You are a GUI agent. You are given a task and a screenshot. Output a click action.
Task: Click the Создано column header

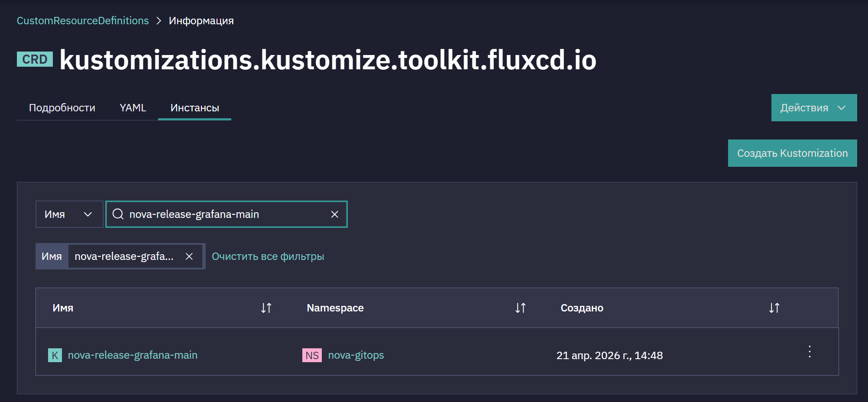point(582,308)
